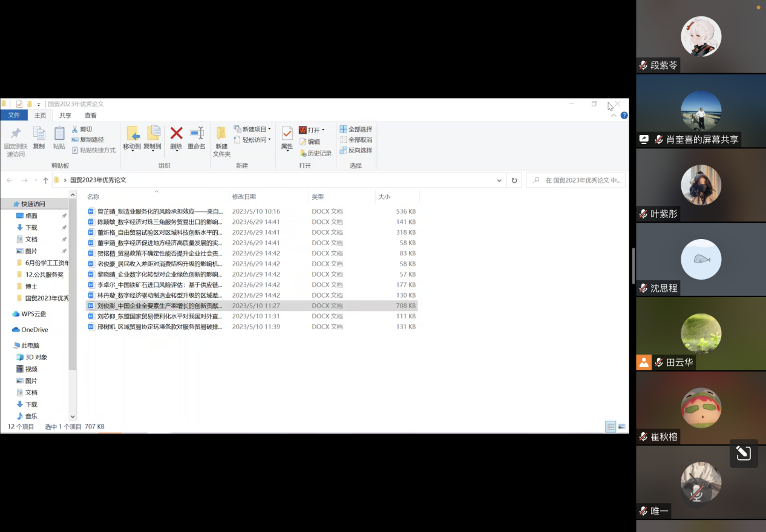Click 全部选择 (Select all) in ribbon
The height and width of the screenshot is (532, 766).
356,129
